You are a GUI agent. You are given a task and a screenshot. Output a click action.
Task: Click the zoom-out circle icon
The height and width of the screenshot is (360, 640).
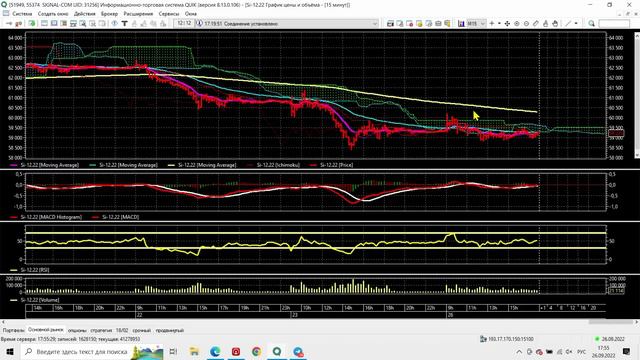coord(526,24)
